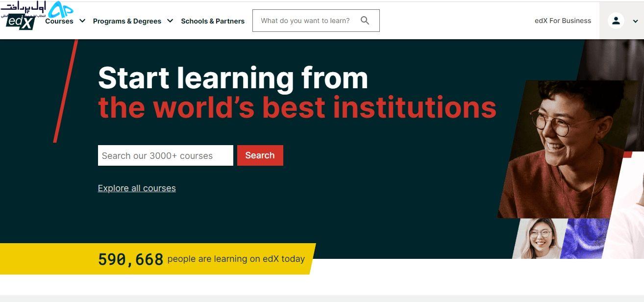Open the Courses menu

[x=59, y=21]
